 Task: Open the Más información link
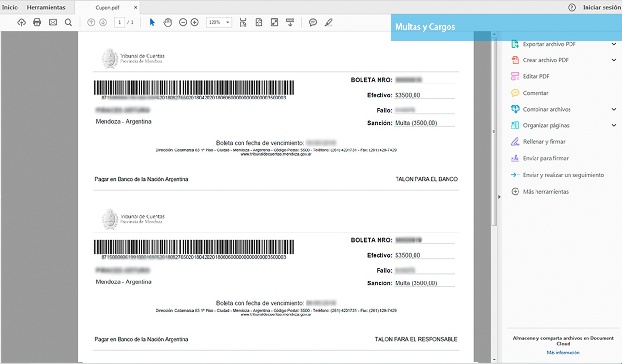click(x=563, y=353)
